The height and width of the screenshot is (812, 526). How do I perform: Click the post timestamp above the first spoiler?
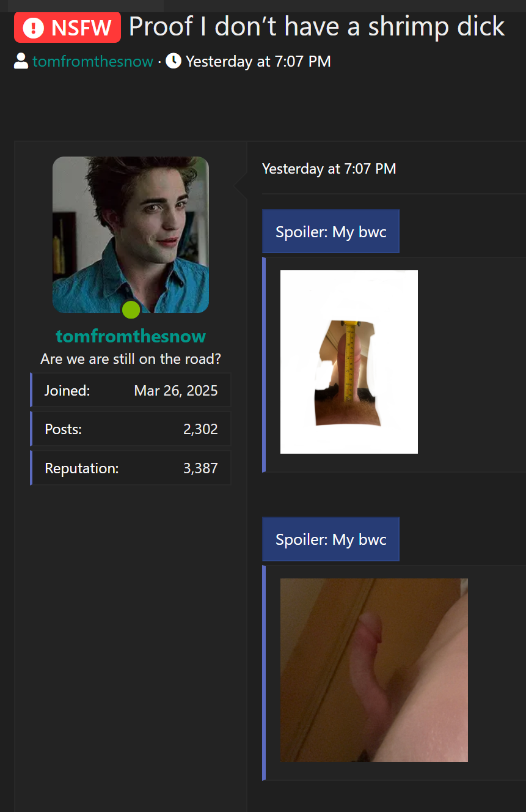[x=329, y=169]
